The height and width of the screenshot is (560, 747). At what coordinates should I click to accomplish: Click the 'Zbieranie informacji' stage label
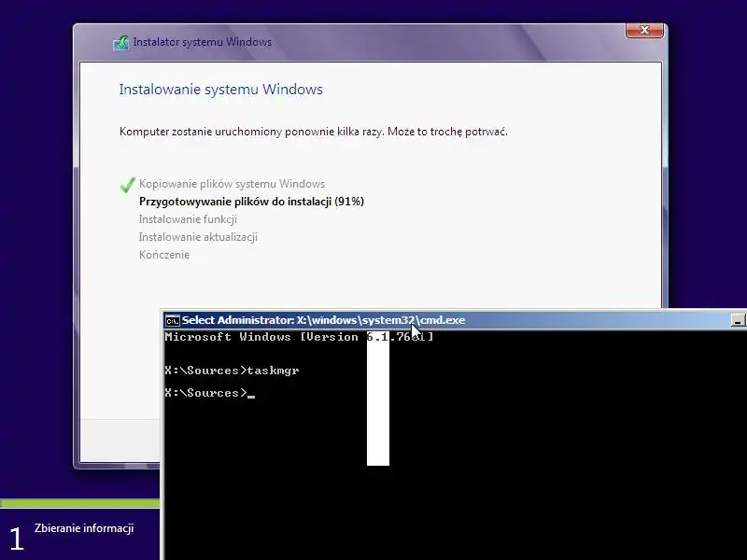point(84,528)
